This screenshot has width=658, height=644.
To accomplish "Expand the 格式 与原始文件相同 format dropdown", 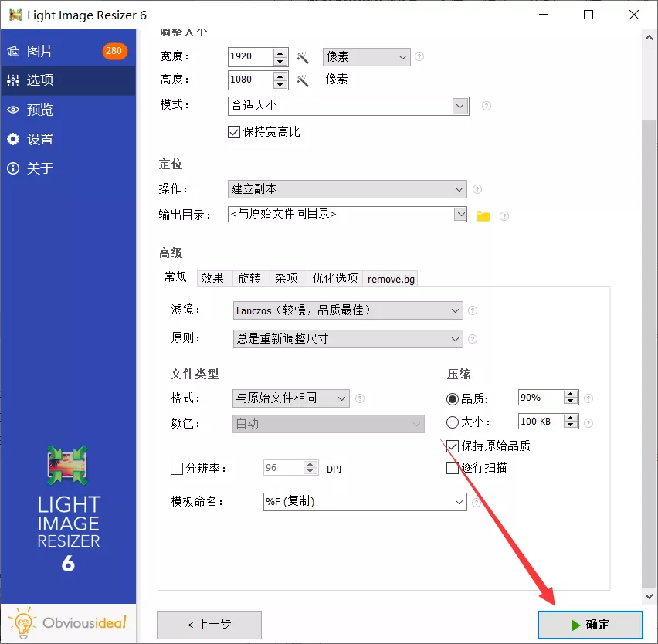I will coord(291,398).
